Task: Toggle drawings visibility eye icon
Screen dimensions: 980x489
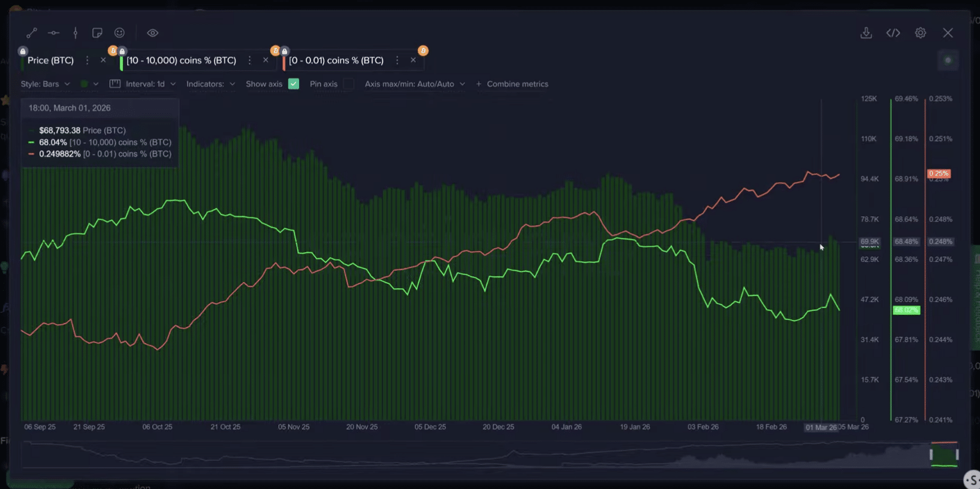Action: tap(153, 33)
